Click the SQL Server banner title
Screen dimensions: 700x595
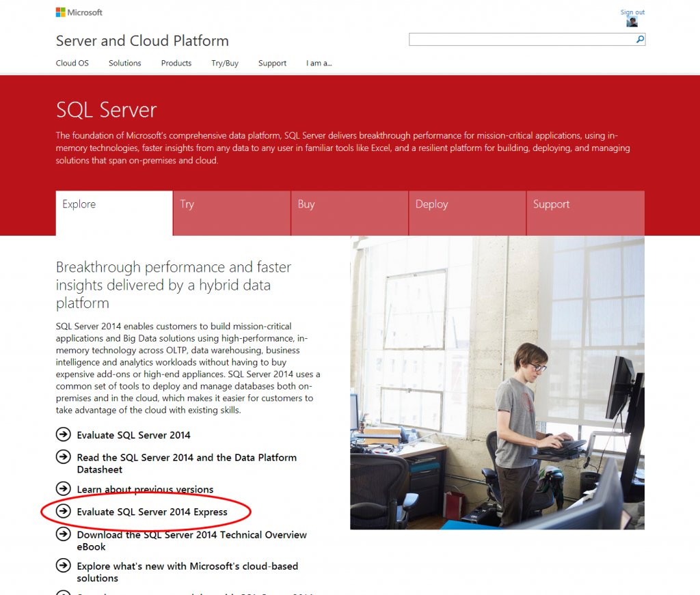106,110
